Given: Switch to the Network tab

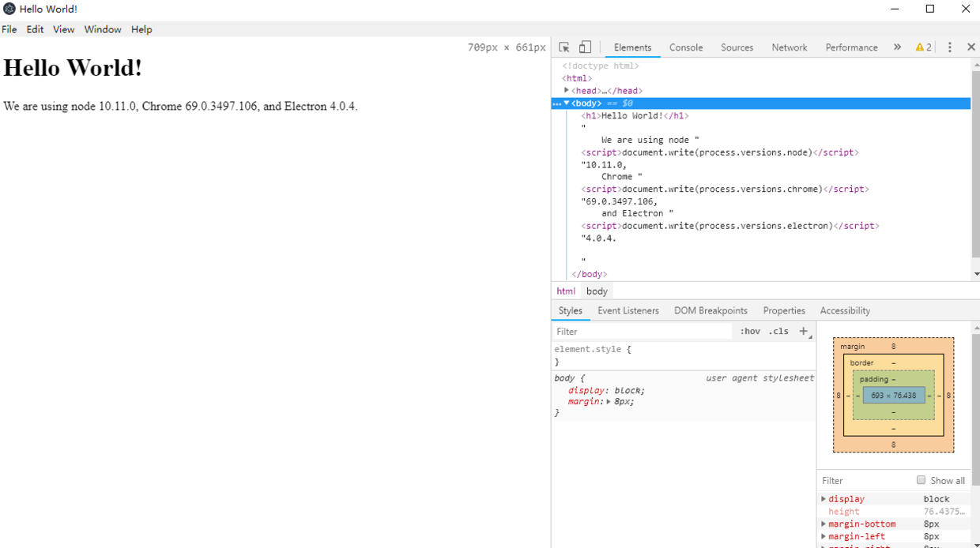Looking at the screenshot, I should tap(790, 47).
